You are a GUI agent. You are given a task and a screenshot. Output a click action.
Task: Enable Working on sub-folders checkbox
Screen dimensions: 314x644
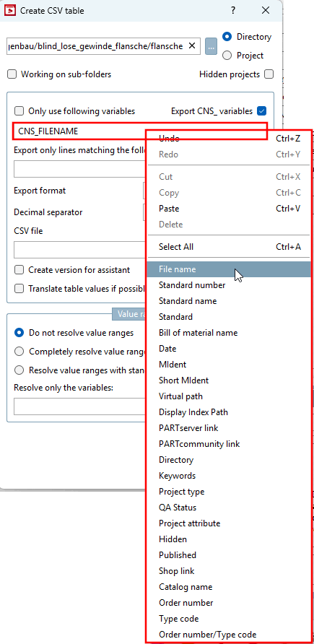12,74
